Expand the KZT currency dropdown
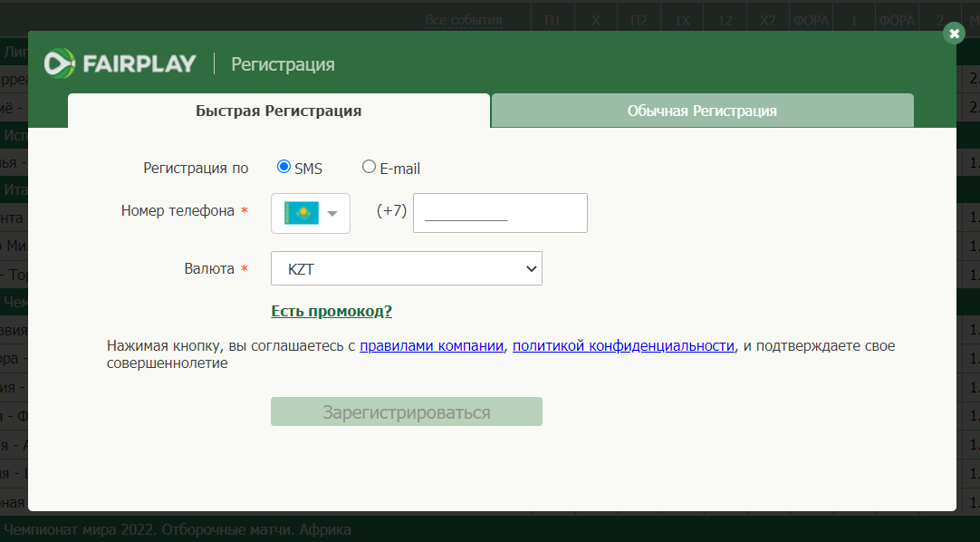The height and width of the screenshot is (542, 980). coord(407,268)
